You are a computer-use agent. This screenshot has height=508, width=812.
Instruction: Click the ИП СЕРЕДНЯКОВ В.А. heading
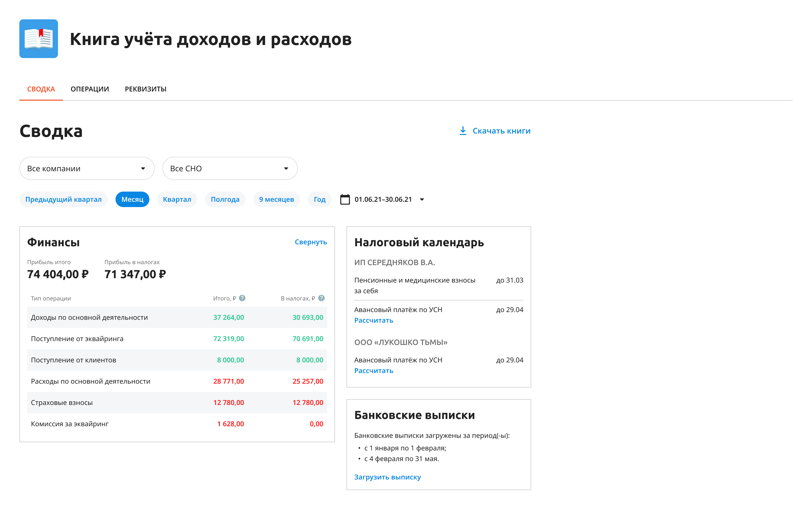pyautogui.click(x=395, y=262)
